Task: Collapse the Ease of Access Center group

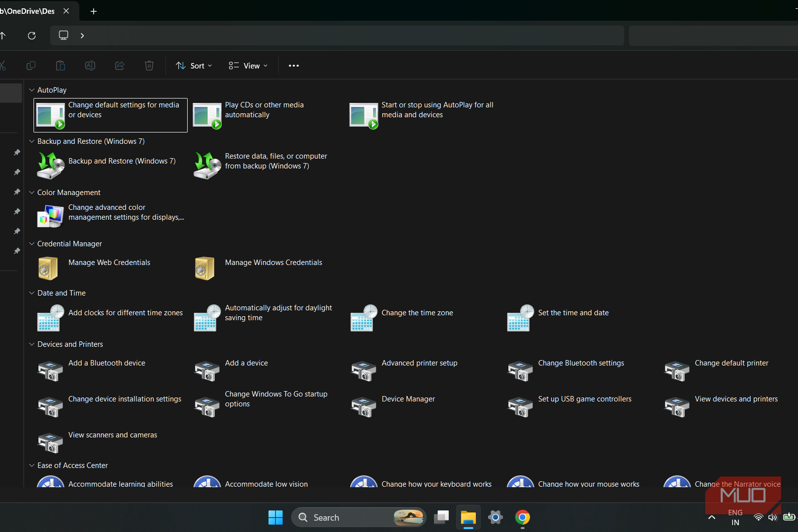Action: pos(32,465)
